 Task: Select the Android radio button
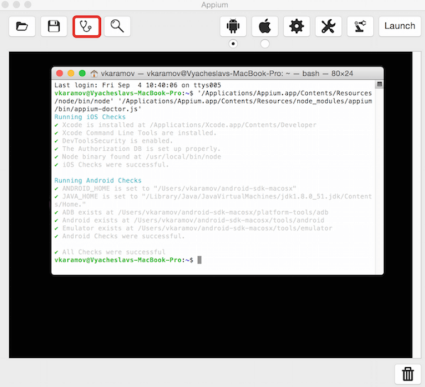(x=233, y=44)
